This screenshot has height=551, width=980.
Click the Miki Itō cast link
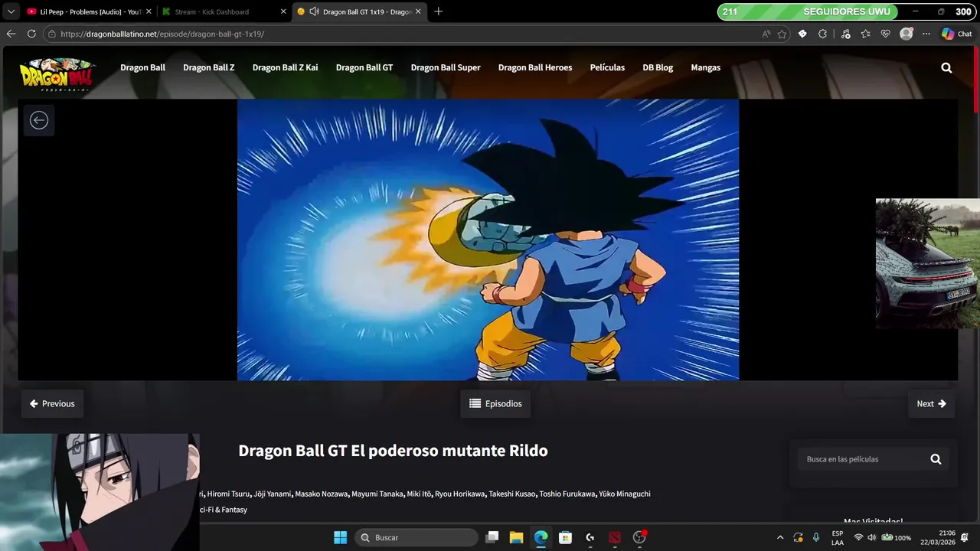(x=419, y=494)
